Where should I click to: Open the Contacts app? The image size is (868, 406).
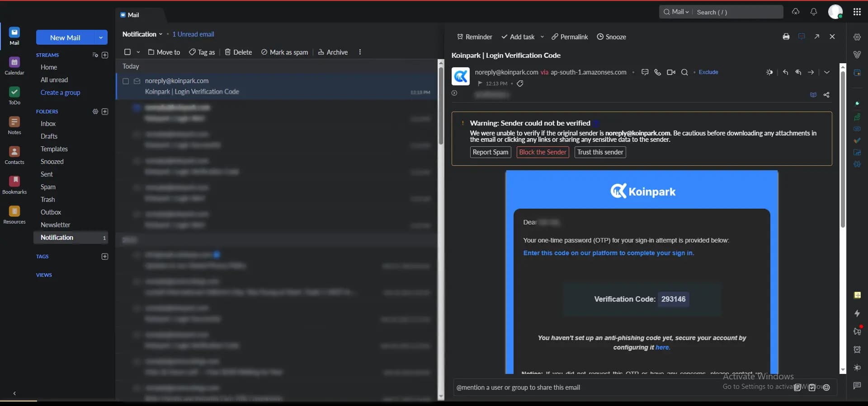pyautogui.click(x=14, y=155)
